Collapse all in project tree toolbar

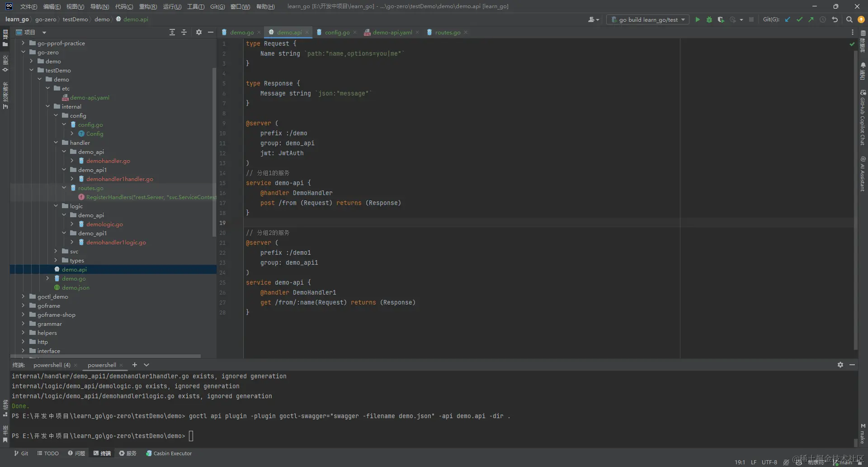(x=184, y=32)
